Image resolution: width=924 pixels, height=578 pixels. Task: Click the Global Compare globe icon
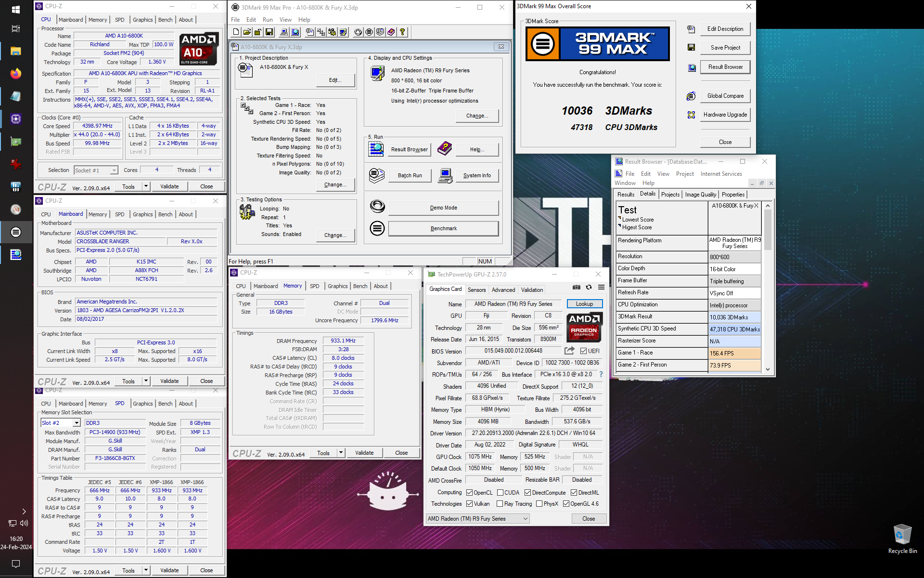[691, 96]
